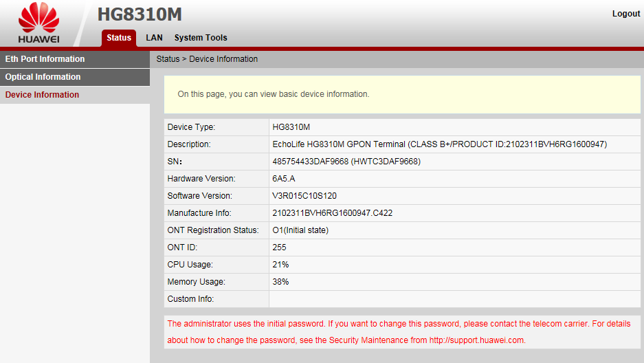Screen dimensions: 644x363
Task: Click the Description label
Action: 189,144
